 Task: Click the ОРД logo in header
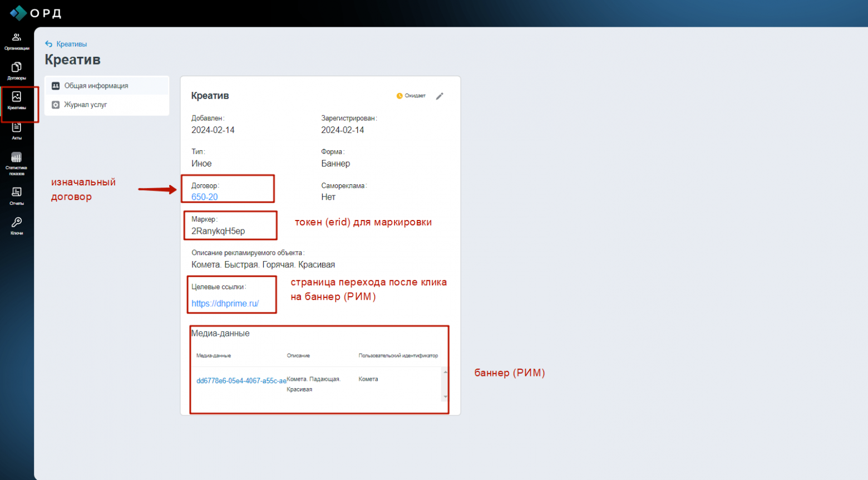click(36, 12)
